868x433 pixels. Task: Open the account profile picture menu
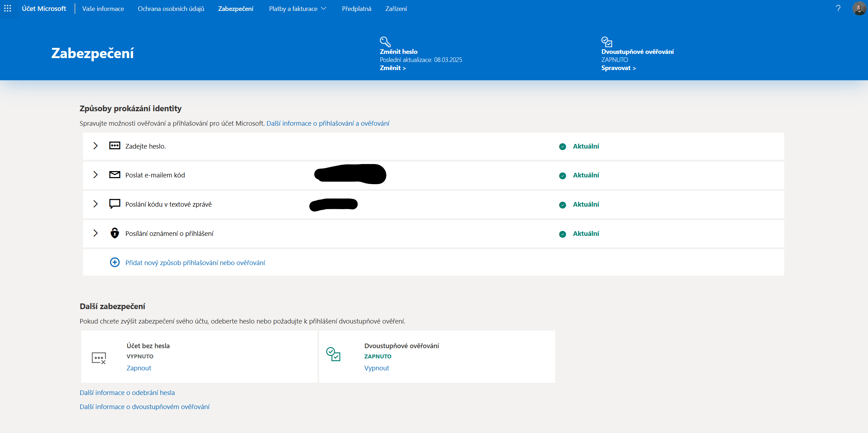pyautogui.click(x=859, y=8)
